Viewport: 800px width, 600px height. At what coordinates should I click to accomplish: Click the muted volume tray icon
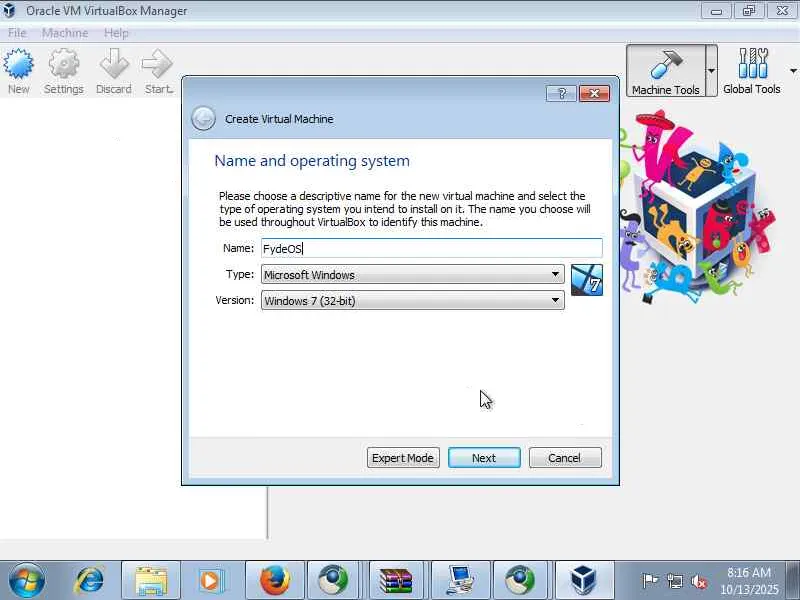point(698,581)
